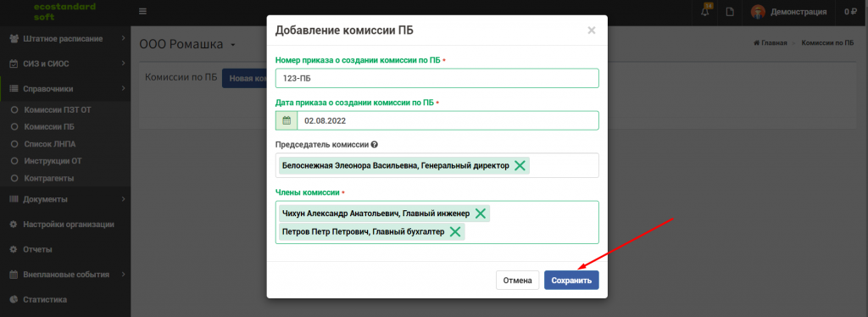Click the order date field 02.08.2022
868x317 pixels.
448,120
